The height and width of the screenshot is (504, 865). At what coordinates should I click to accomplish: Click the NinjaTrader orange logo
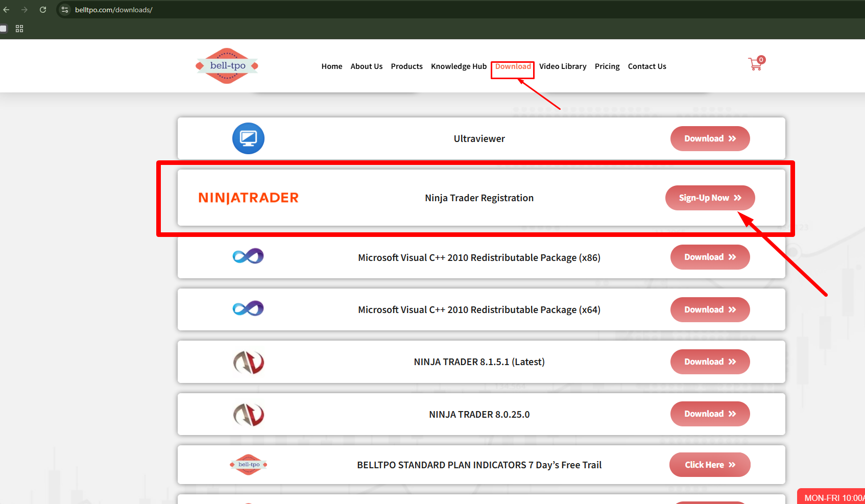pyautogui.click(x=248, y=198)
